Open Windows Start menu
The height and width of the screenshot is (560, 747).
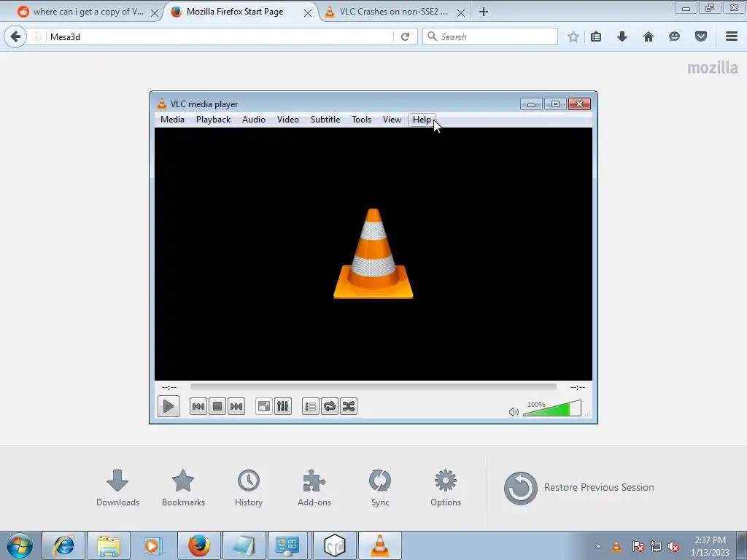(20, 545)
